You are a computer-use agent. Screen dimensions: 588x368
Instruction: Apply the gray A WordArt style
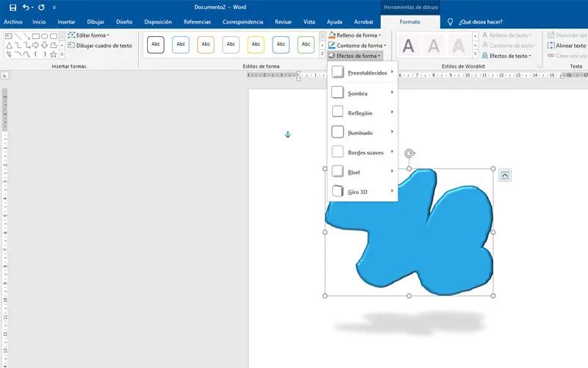pyautogui.click(x=434, y=46)
